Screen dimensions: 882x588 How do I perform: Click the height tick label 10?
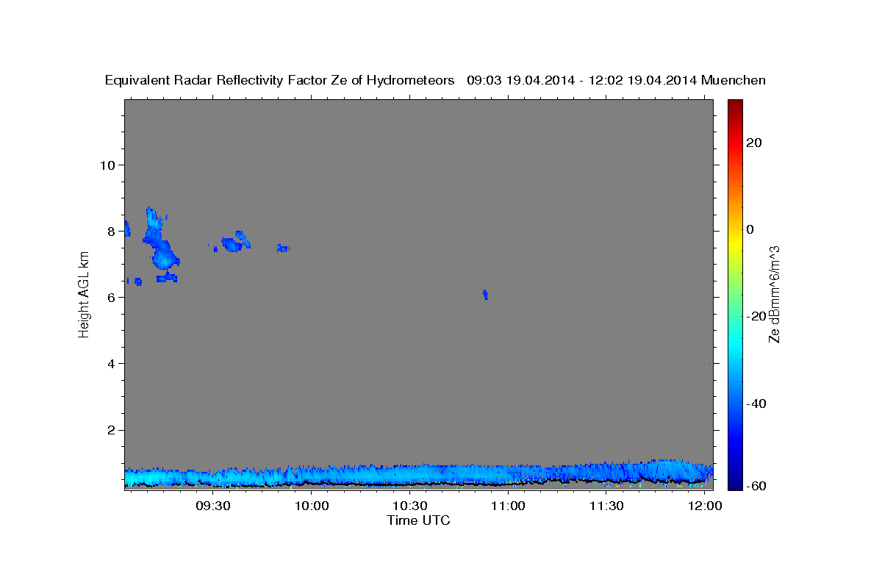(x=107, y=165)
